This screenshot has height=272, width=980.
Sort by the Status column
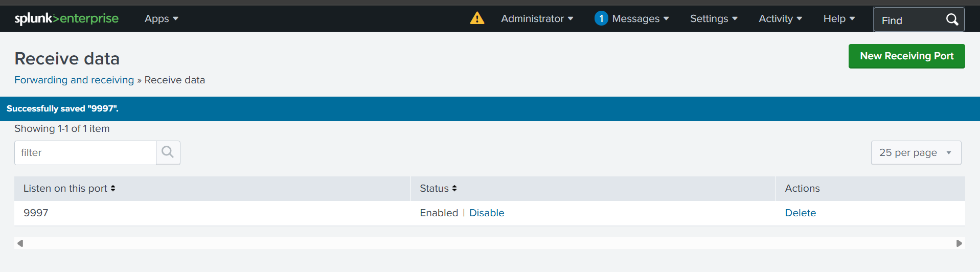pos(438,188)
